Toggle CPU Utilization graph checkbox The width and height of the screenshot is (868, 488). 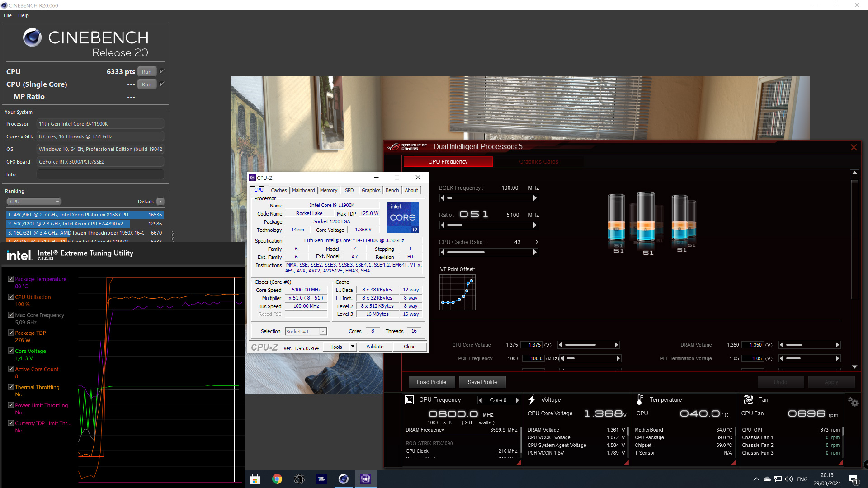pos(11,297)
